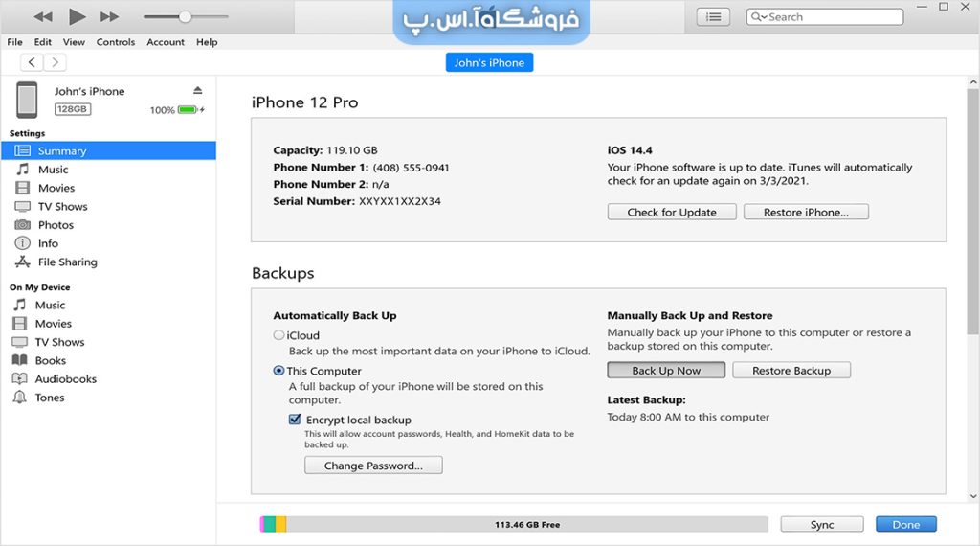Click the Movies film icon under Settings
This screenshot has width=980, height=546.
(x=23, y=188)
